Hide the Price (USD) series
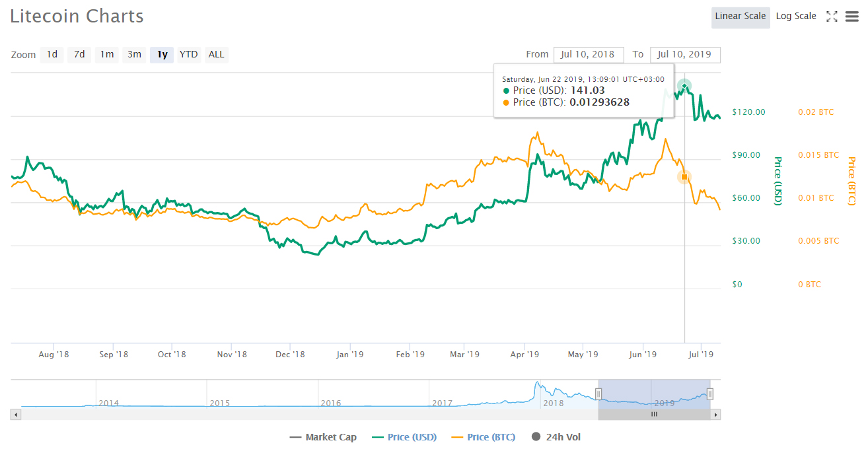This screenshot has width=868, height=449. click(x=404, y=437)
